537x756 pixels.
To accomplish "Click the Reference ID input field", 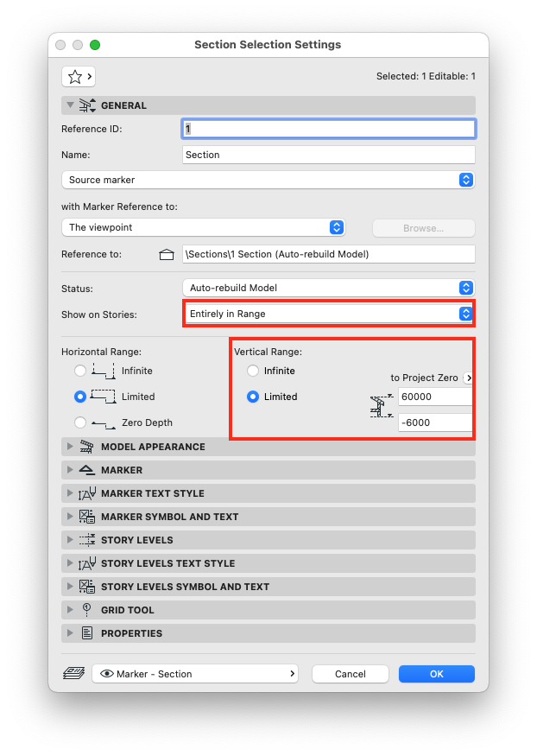I will [x=328, y=129].
